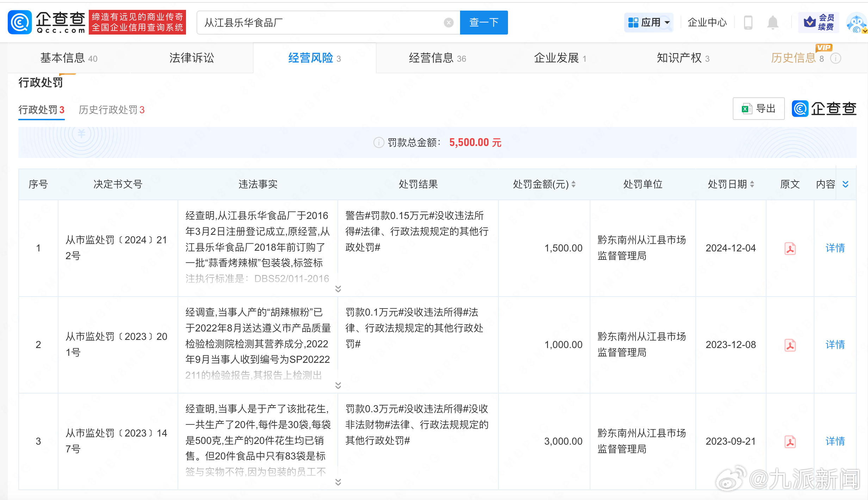The height and width of the screenshot is (500, 868).
Task: Open PDF original for row 1
Action: point(790,248)
